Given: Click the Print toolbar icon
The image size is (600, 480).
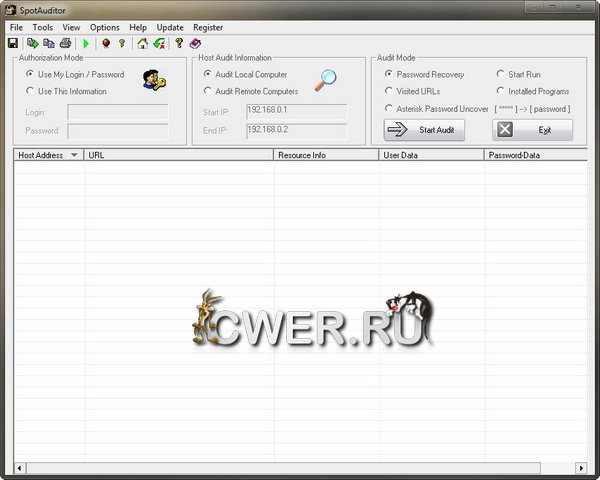Looking at the screenshot, I should [65, 44].
